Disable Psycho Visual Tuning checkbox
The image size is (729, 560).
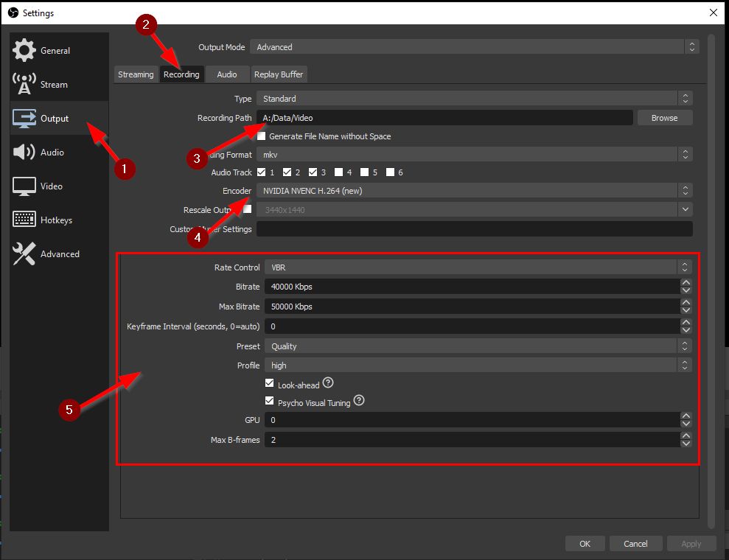click(x=270, y=402)
